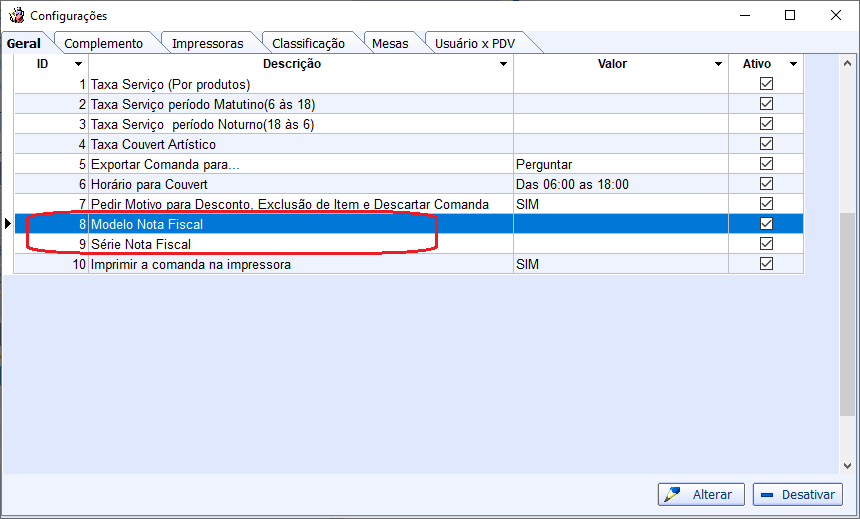Switch to the Impressoras tab
This screenshot has width=860, height=519.
point(207,43)
